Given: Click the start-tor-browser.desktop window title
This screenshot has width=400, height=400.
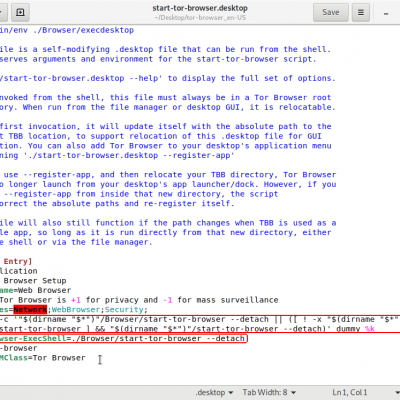Looking at the screenshot, I should coord(200,8).
